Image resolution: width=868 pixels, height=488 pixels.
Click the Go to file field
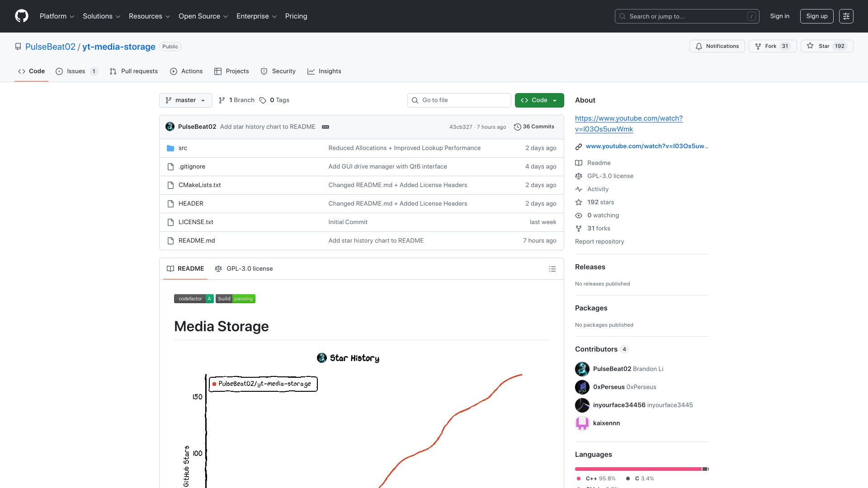(x=459, y=100)
